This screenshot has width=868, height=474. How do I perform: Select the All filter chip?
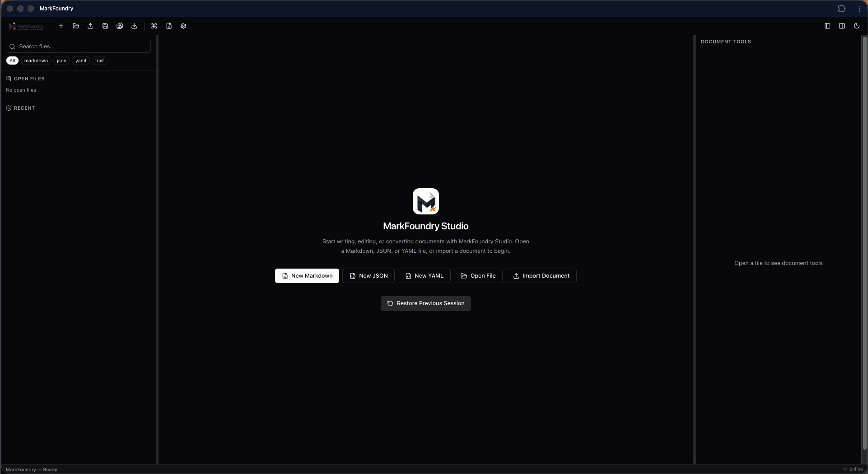click(x=12, y=60)
